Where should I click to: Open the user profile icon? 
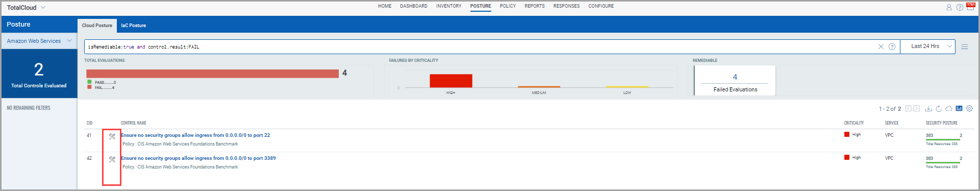point(949,7)
